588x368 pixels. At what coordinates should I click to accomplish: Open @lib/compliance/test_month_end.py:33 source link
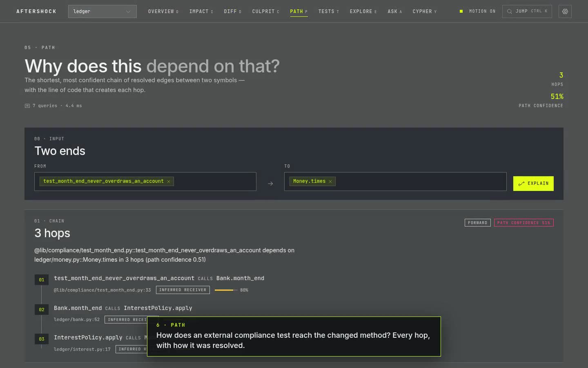coord(102,290)
